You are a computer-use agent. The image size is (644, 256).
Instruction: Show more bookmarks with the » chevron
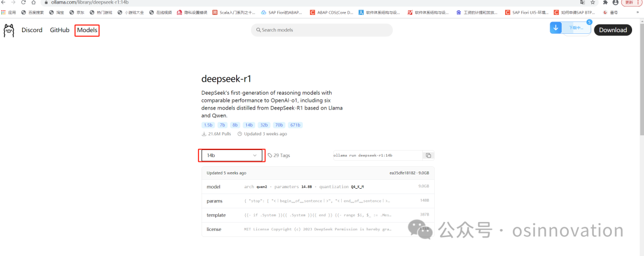click(637, 13)
